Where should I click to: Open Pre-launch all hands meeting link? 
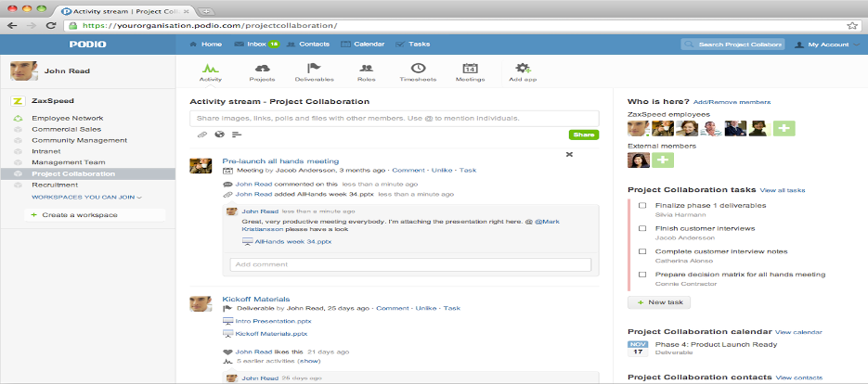pos(280,161)
